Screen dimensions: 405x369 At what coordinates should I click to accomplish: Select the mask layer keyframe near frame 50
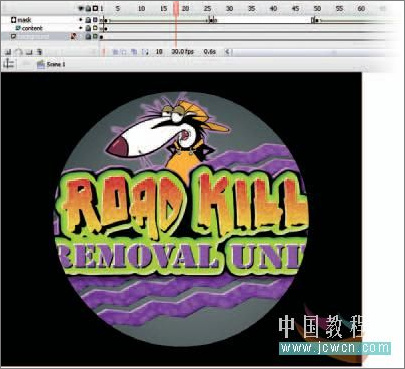click(317, 20)
